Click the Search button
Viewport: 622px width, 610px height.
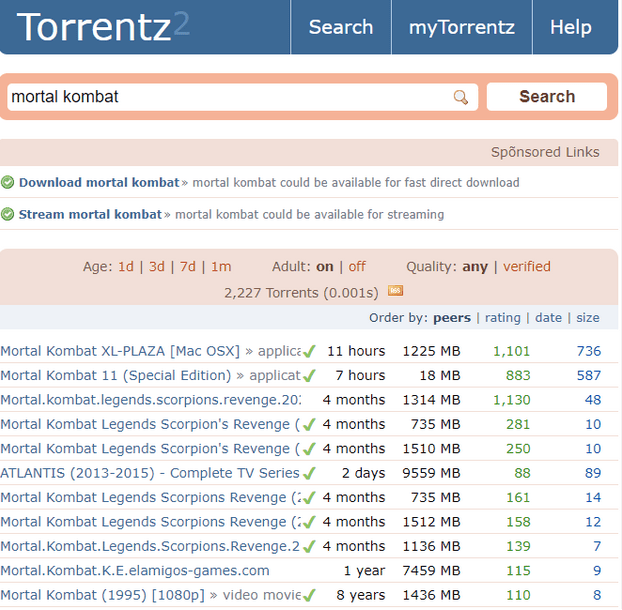[x=547, y=96]
